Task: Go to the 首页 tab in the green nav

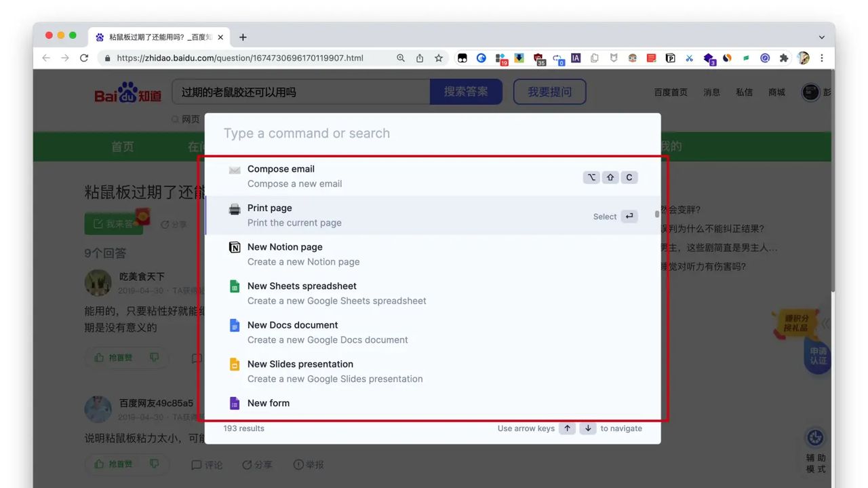Action: (x=123, y=147)
